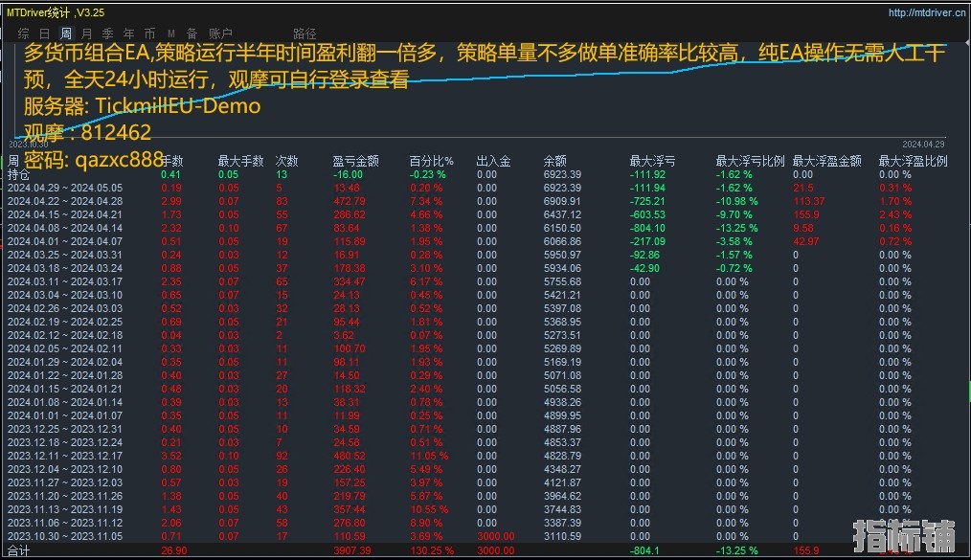Click the 最大浮亏 column header
Image resolution: width=971 pixels, height=560 pixels.
point(653,161)
